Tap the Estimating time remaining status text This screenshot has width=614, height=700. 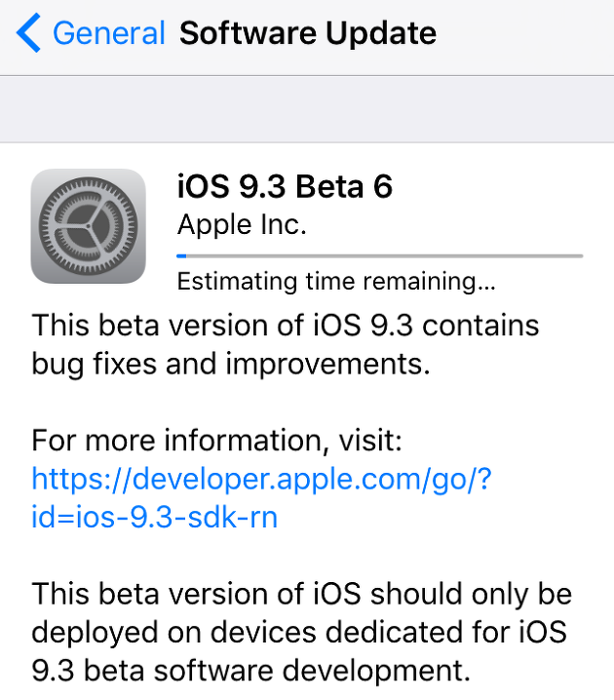click(335, 284)
